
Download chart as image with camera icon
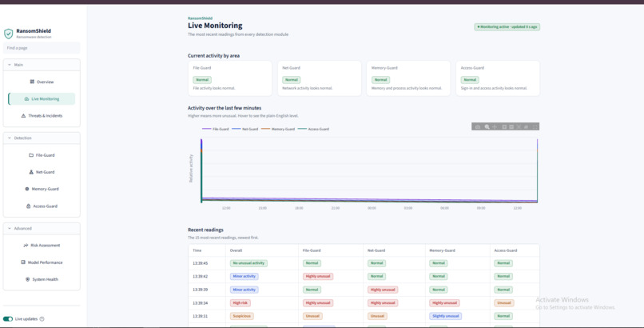tap(477, 126)
